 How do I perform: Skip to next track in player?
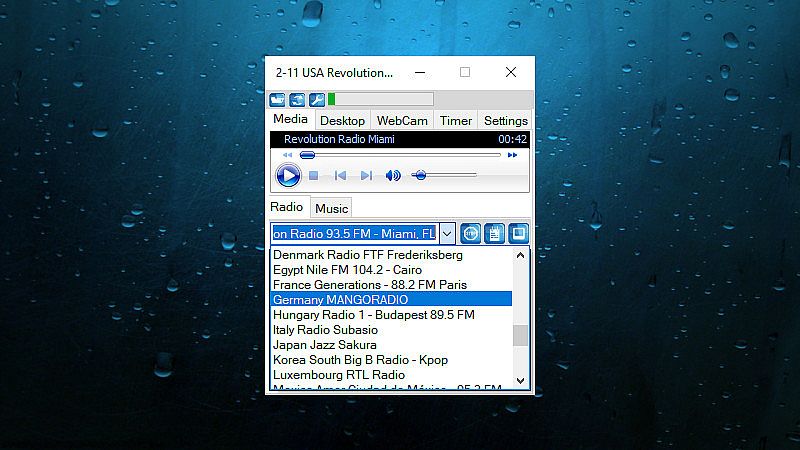coord(366,176)
